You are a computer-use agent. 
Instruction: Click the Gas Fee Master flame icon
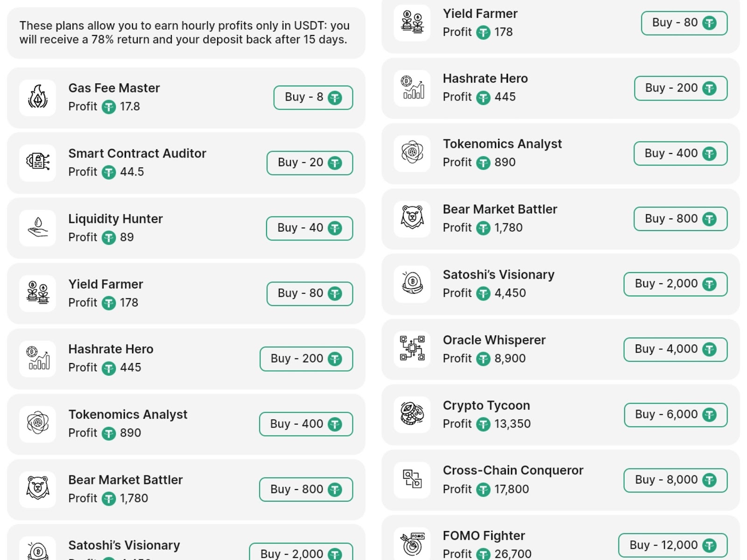click(x=38, y=98)
